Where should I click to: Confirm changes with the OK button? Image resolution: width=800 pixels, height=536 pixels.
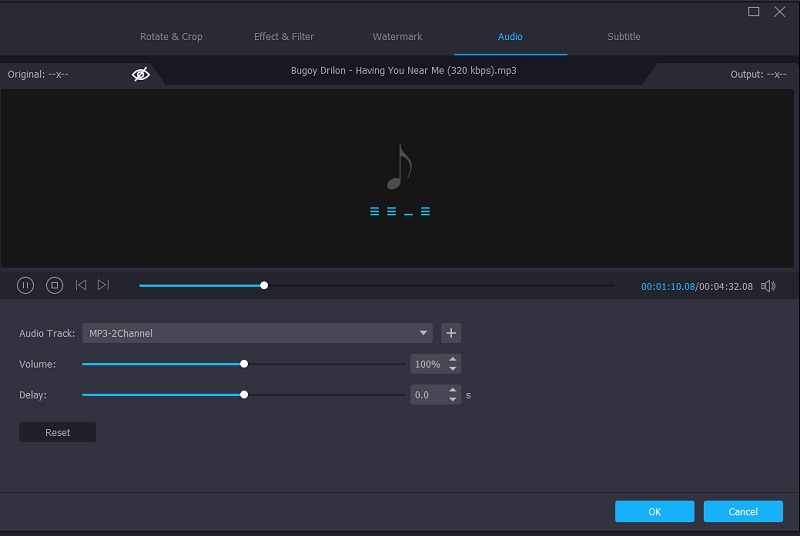tap(654, 511)
